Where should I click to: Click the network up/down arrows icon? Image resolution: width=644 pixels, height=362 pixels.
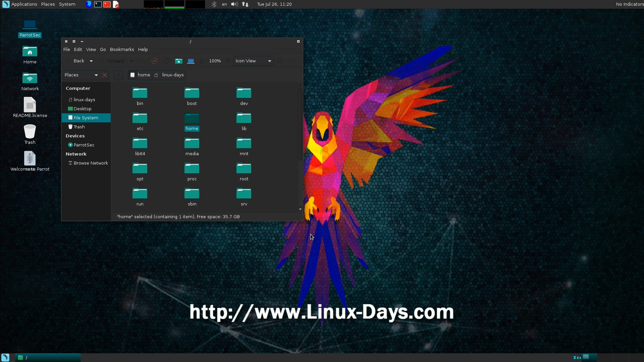click(245, 4)
